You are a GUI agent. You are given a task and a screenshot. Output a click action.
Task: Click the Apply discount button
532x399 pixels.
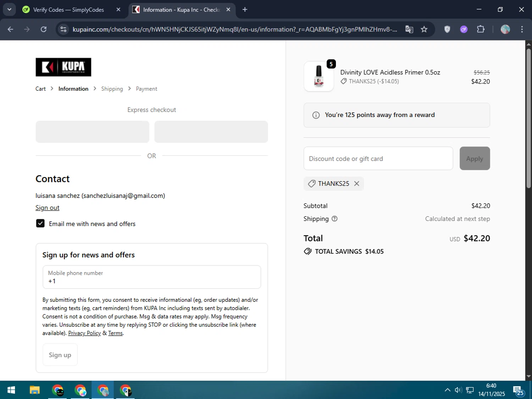click(x=475, y=159)
